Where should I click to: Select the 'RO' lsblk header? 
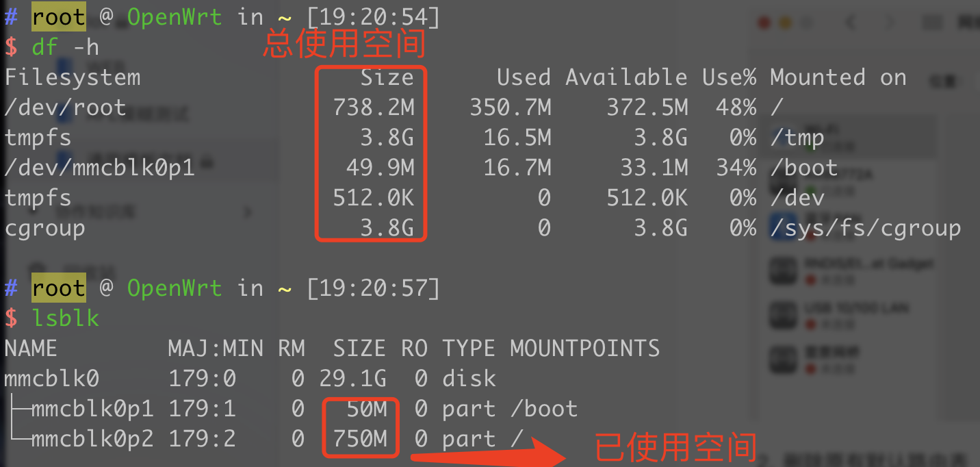tap(414, 349)
